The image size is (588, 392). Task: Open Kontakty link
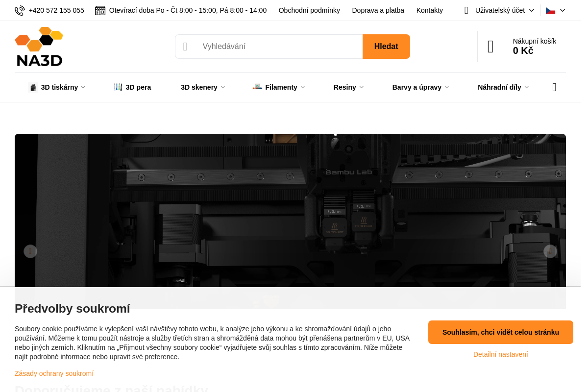pos(430,10)
